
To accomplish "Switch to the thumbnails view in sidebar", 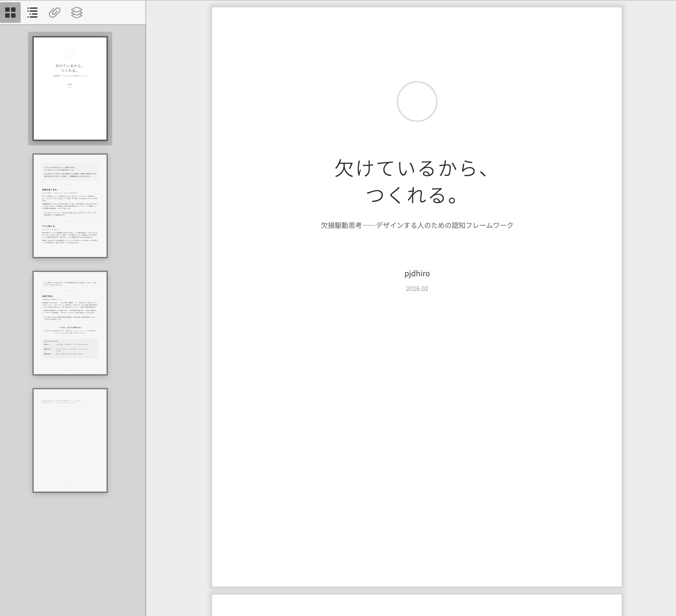I will pos(10,13).
